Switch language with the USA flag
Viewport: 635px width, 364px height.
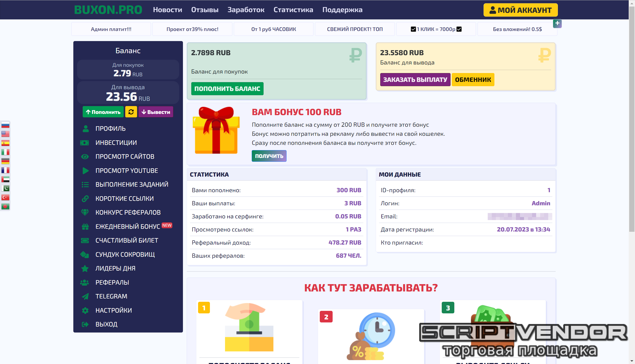[5, 134]
